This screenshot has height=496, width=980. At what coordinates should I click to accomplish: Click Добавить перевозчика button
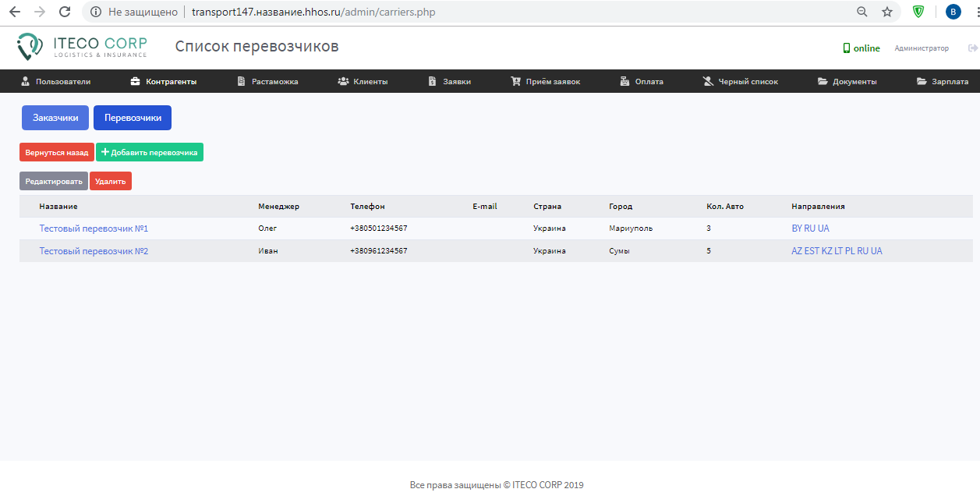(x=150, y=152)
